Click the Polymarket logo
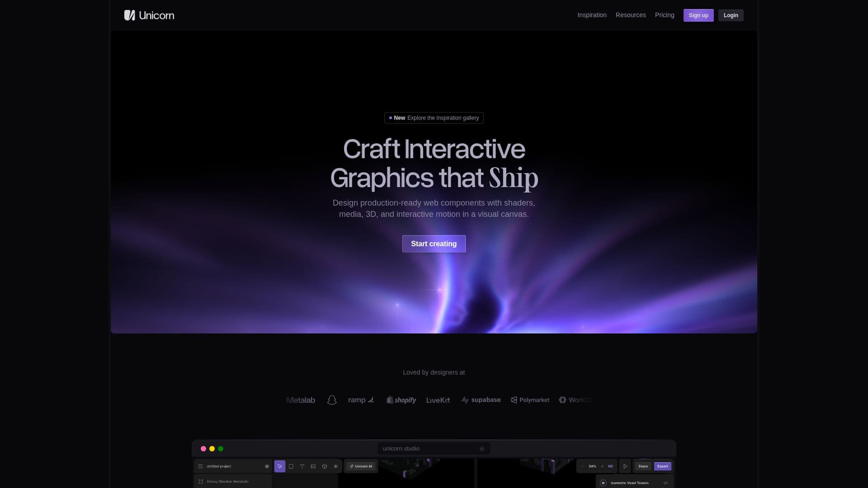The image size is (868, 488). point(530,400)
